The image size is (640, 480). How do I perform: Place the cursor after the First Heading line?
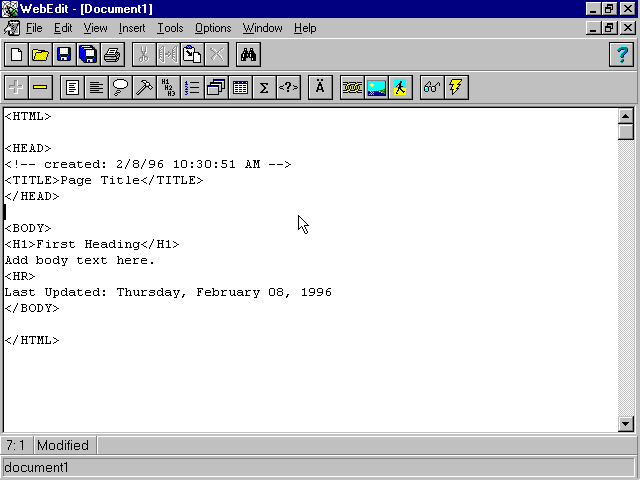181,244
